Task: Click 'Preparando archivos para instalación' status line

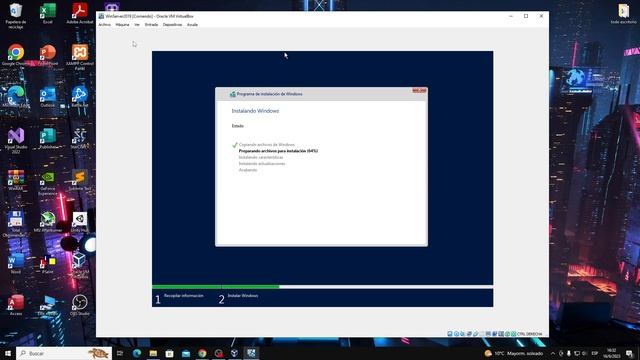Action: [x=278, y=151]
